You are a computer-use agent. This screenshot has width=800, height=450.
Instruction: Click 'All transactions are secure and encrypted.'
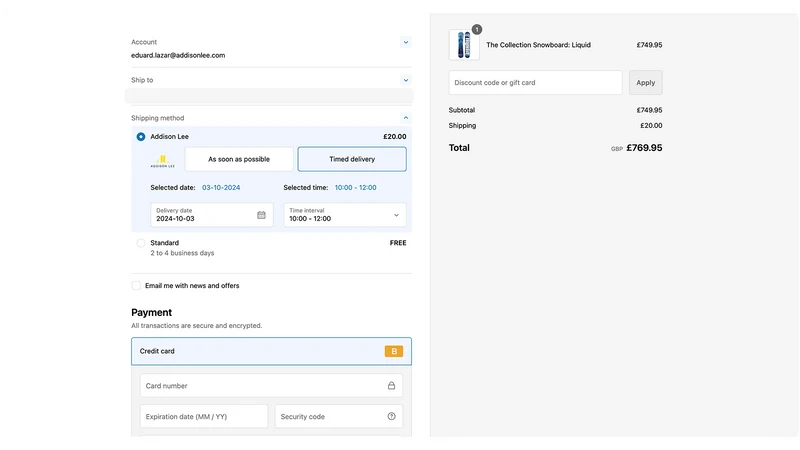point(196,326)
